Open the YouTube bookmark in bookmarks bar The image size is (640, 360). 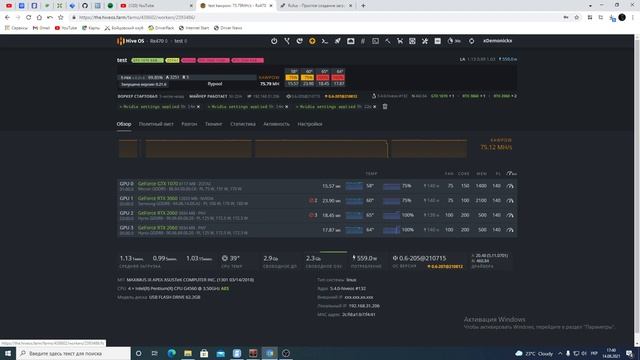(x=66, y=28)
